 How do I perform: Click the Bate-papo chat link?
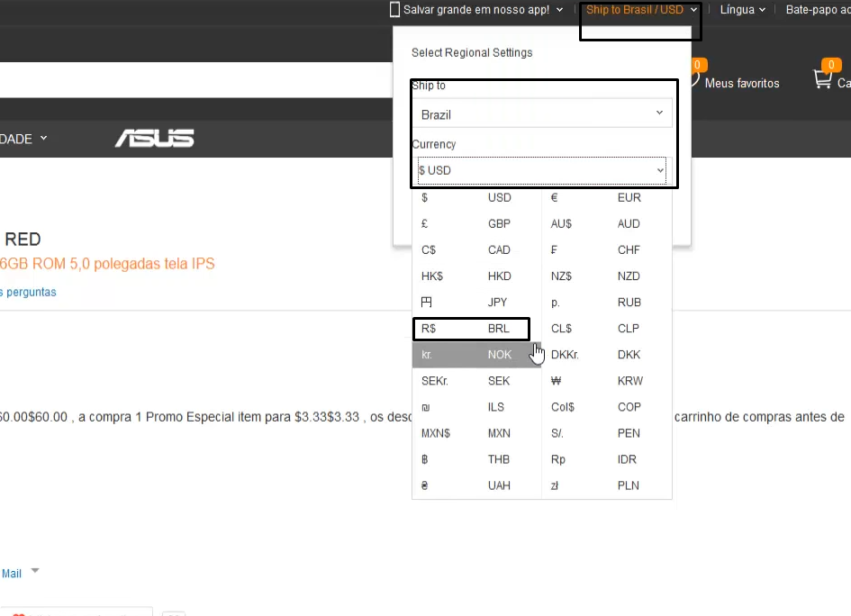click(818, 10)
